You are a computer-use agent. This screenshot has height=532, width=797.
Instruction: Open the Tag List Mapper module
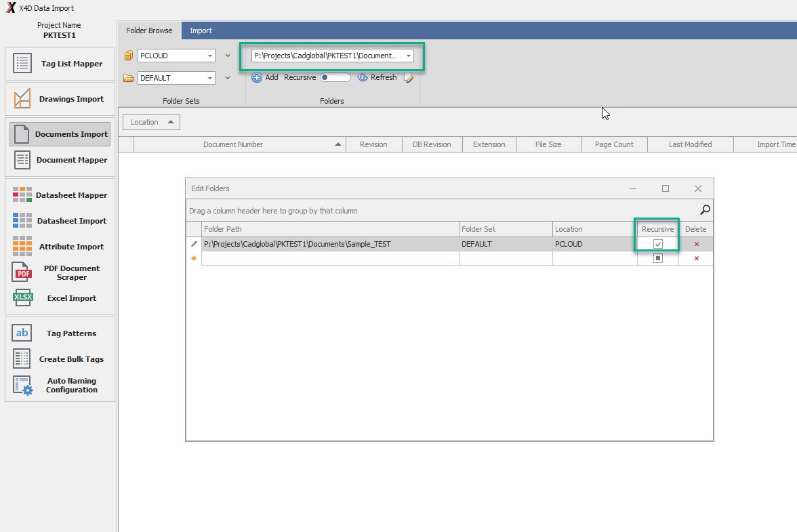[x=59, y=64]
